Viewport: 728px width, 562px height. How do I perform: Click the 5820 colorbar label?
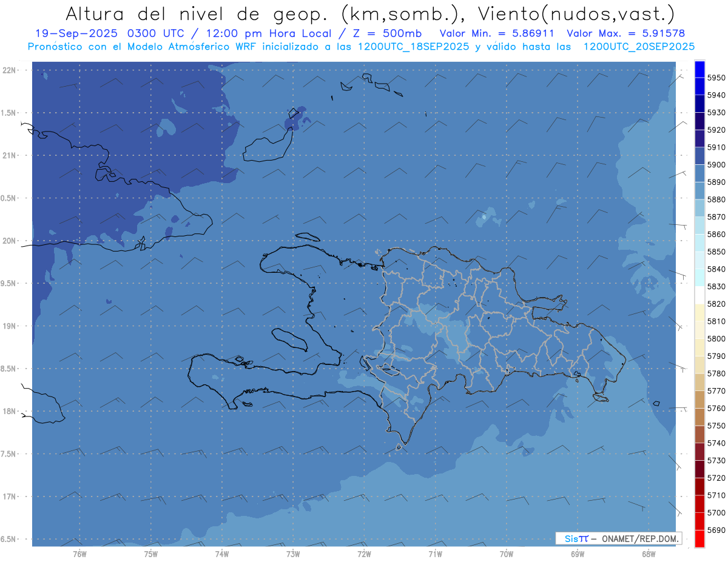716,304
